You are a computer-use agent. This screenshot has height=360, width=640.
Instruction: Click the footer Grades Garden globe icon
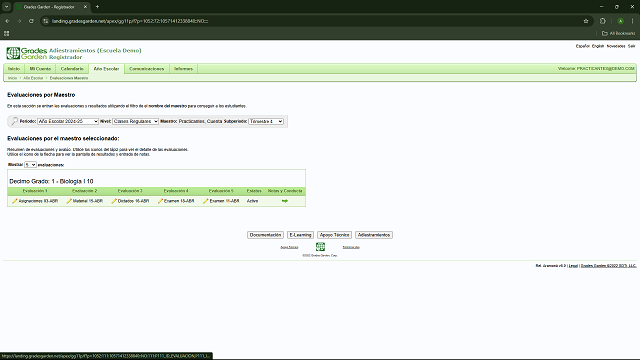pos(320,247)
